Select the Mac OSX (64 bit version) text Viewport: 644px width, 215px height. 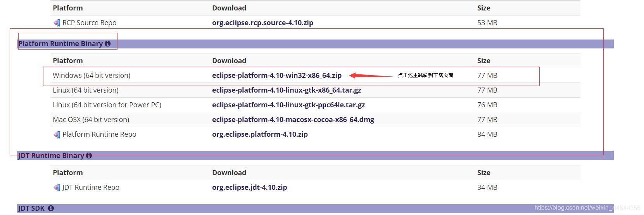pyautogui.click(x=91, y=120)
